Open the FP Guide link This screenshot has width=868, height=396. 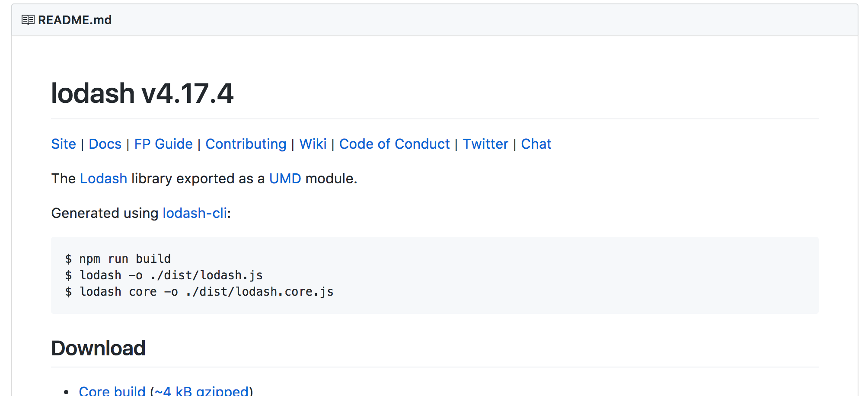[163, 144]
